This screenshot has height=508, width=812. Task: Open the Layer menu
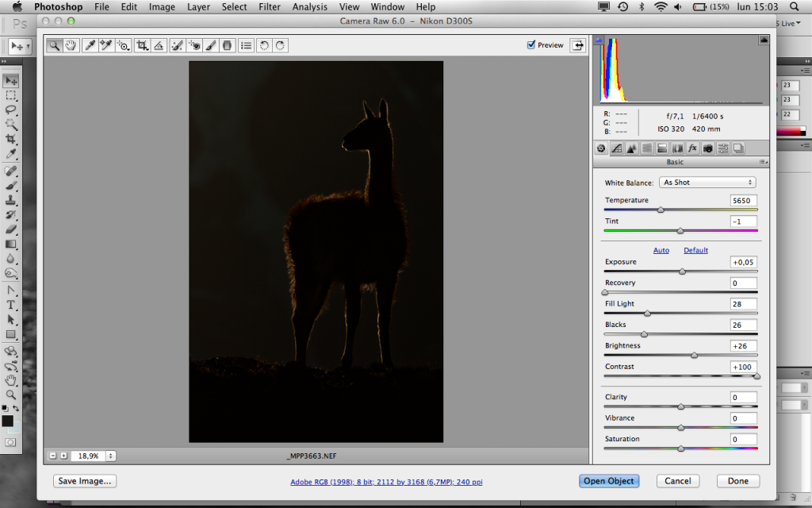[198, 6]
